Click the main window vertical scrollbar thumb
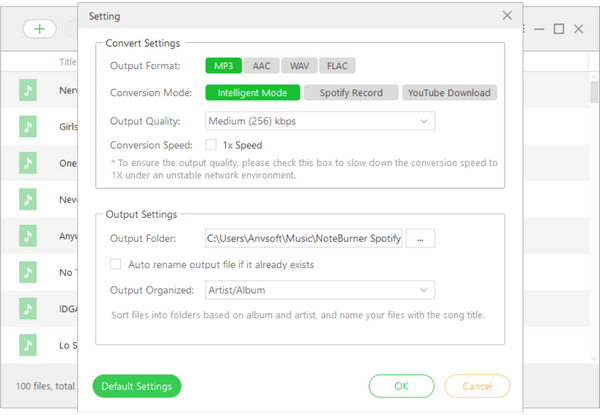This screenshot has height=415, width=600. [x=594, y=92]
